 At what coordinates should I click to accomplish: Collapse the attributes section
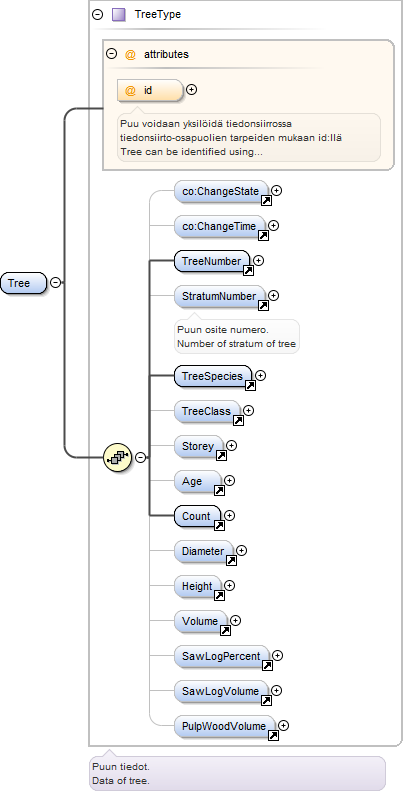point(111,54)
